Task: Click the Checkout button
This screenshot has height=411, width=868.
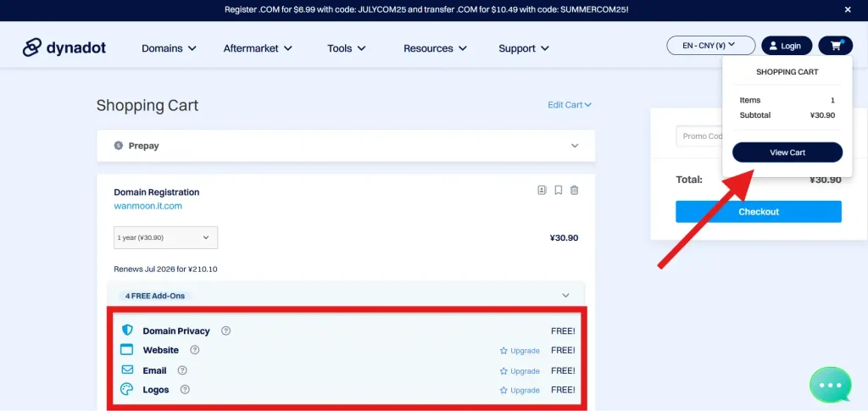Action: click(759, 212)
